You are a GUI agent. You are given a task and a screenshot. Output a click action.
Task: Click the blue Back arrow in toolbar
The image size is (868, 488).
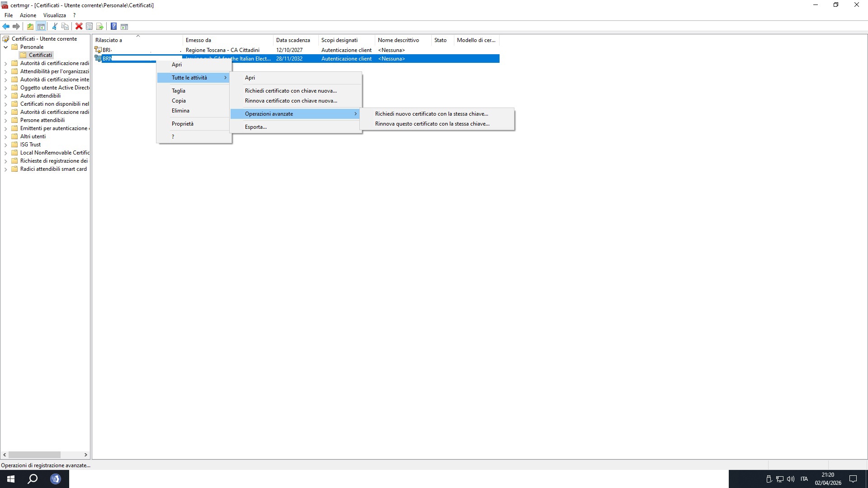6,27
